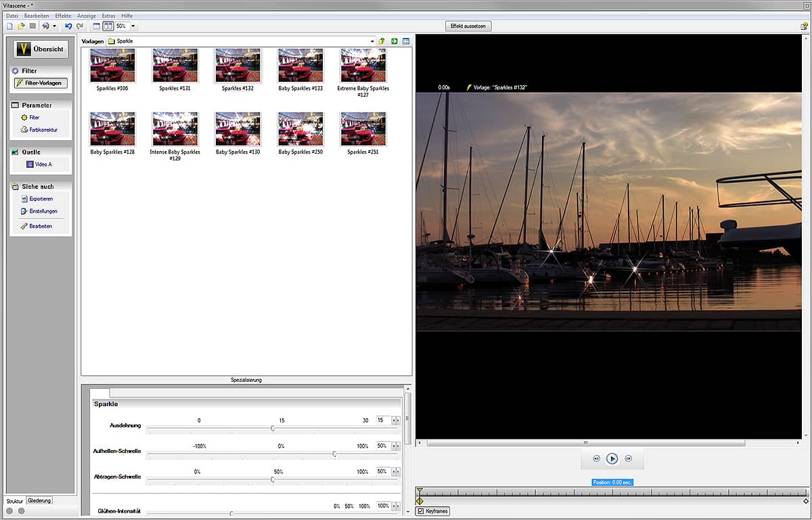
Task: Select the Baby Sparkles #133 thumbnail
Action: 300,66
